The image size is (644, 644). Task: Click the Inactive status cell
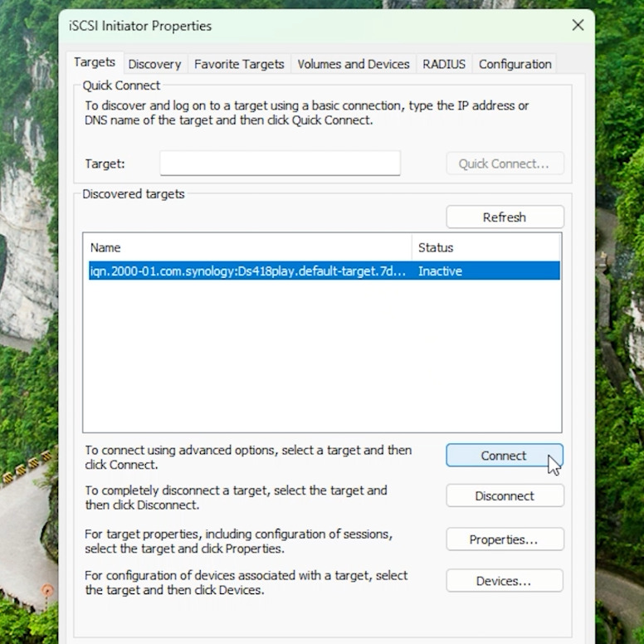click(x=440, y=271)
